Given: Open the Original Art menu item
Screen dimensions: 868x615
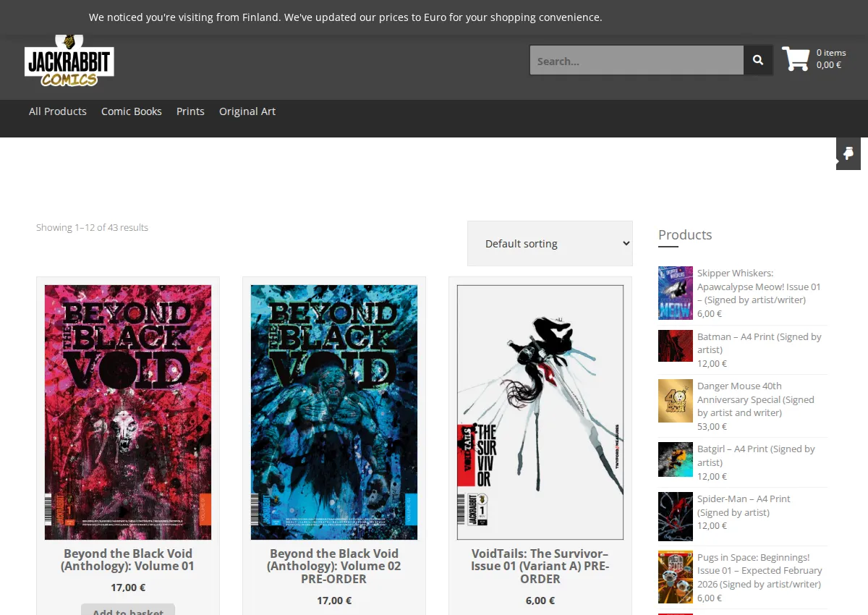Looking at the screenshot, I should tap(247, 111).
